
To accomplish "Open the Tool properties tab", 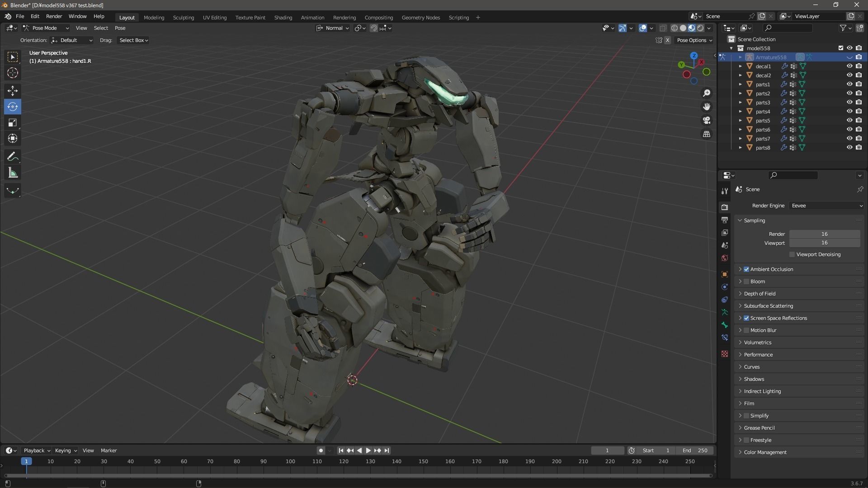I will pyautogui.click(x=725, y=191).
